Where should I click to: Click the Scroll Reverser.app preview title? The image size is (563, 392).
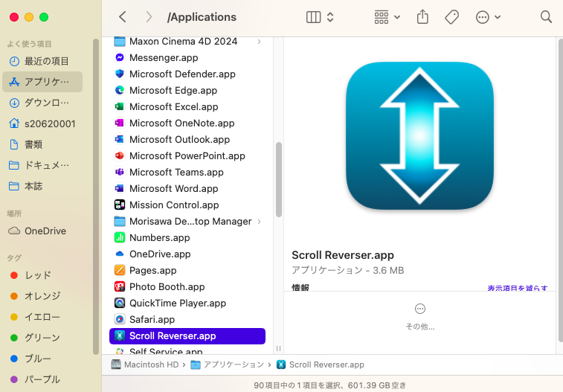point(343,255)
